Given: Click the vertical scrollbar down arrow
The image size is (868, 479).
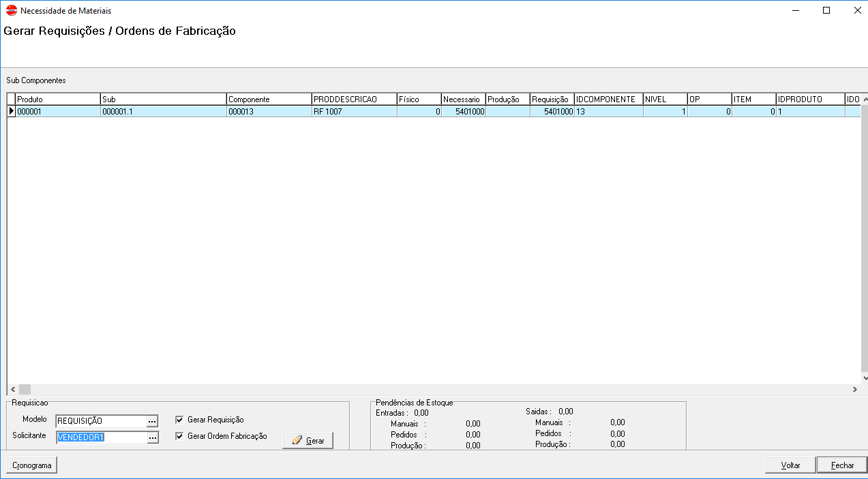Looking at the screenshot, I should [x=865, y=378].
